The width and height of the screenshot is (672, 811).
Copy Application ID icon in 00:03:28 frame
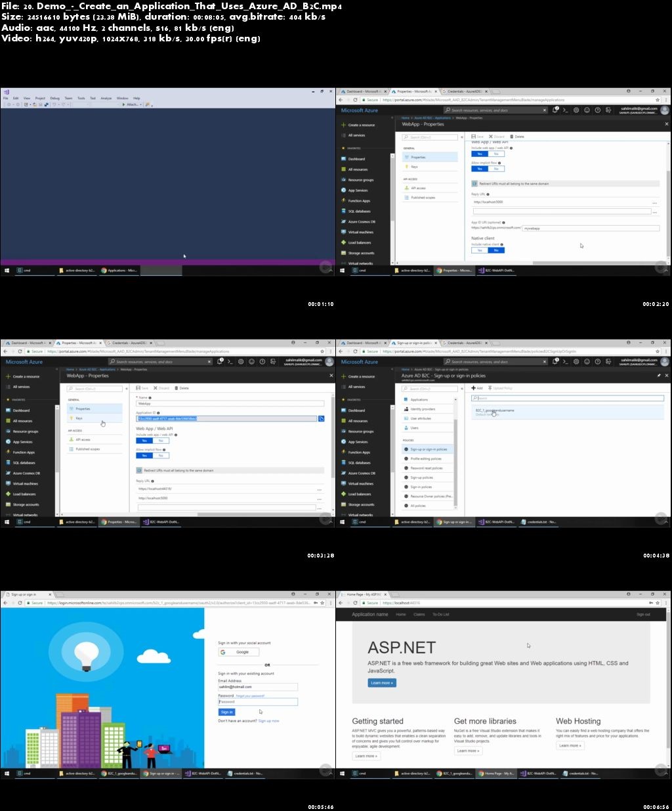[x=321, y=418]
